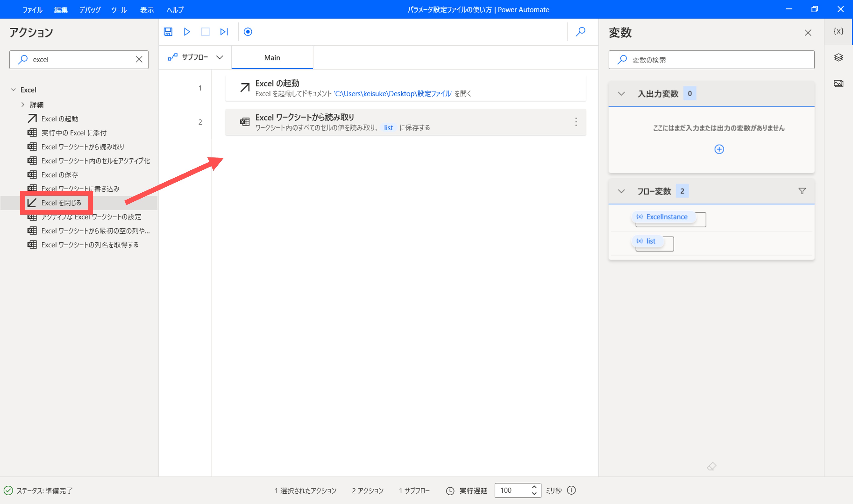Select Excel ワークシートから読み取り in actions list
This screenshot has width=853, height=504.
pos(83,146)
